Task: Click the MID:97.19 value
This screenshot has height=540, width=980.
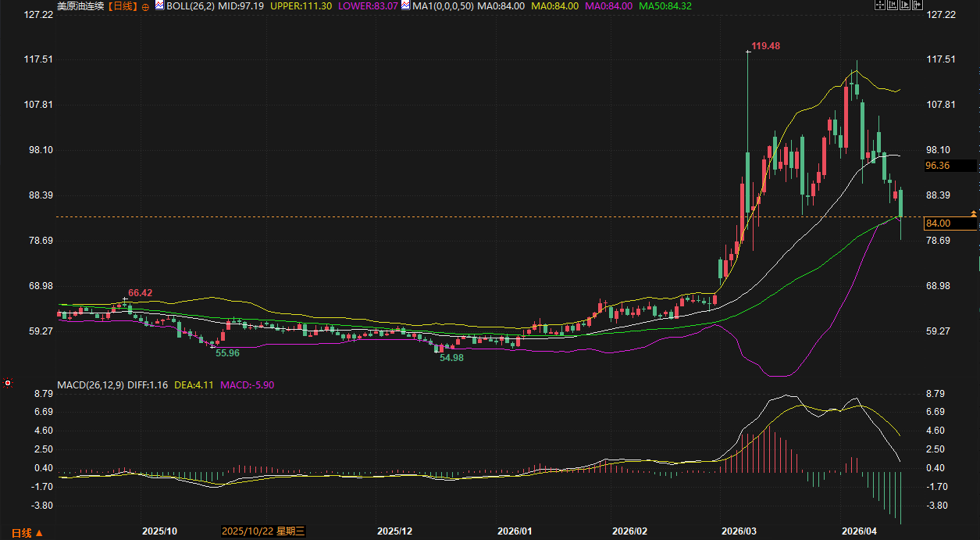Action: [x=239, y=5]
